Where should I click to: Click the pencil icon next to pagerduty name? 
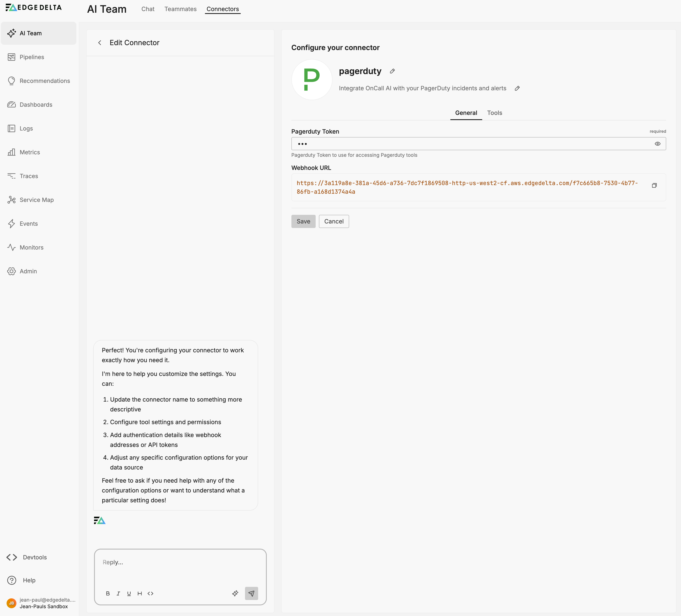click(x=392, y=71)
